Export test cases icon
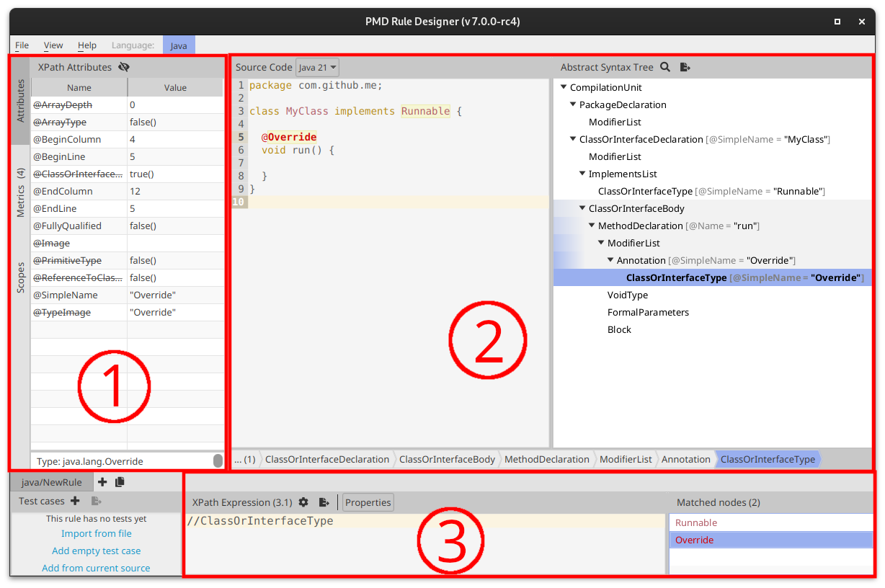This screenshot has width=885, height=588. [x=96, y=501]
